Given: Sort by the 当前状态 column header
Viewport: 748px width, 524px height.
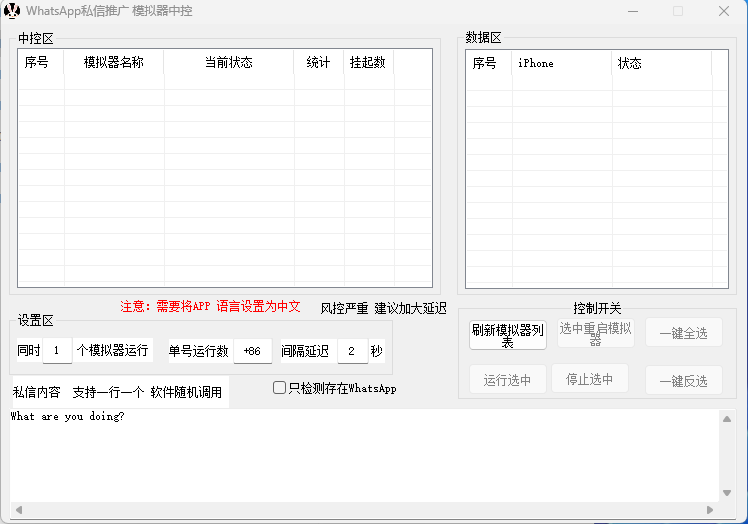Looking at the screenshot, I should (229, 63).
